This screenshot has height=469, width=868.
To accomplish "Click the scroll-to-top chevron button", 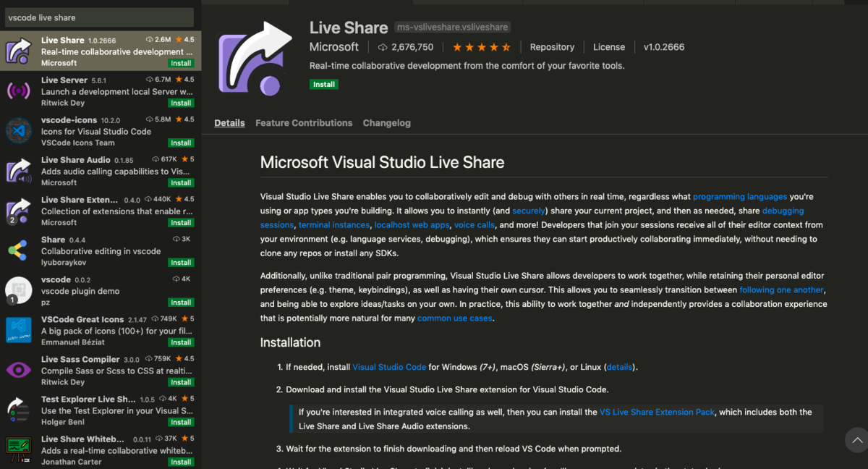I will [x=856, y=439].
